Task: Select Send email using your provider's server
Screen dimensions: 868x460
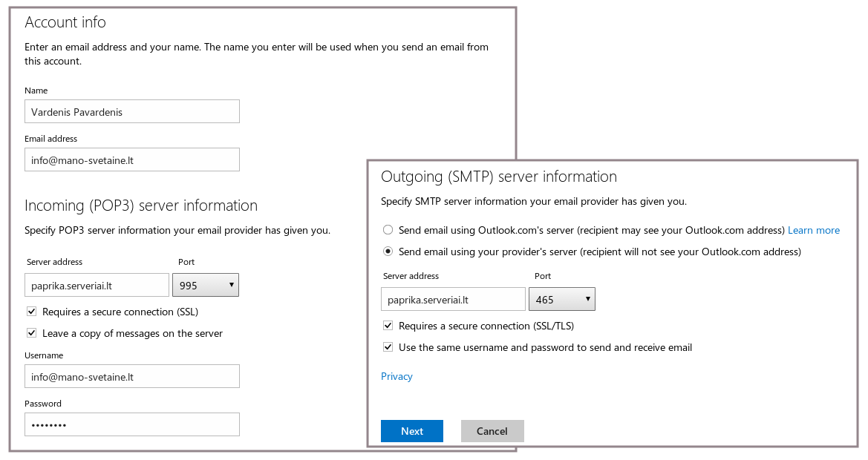Action: pyautogui.click(x=388, y=252)
